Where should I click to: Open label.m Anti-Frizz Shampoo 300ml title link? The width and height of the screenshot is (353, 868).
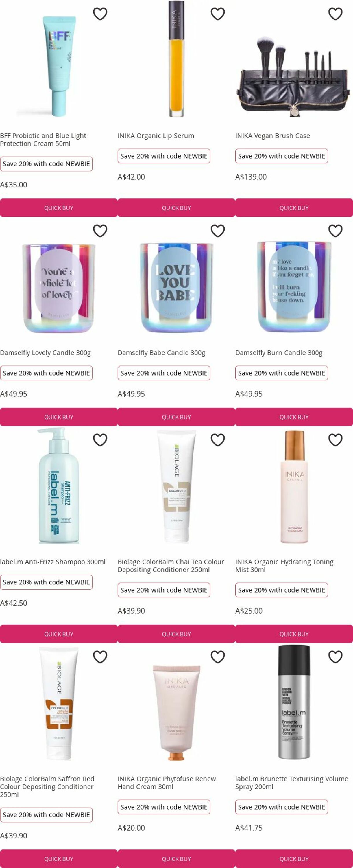pyautogui.click(x=53, y=562)
